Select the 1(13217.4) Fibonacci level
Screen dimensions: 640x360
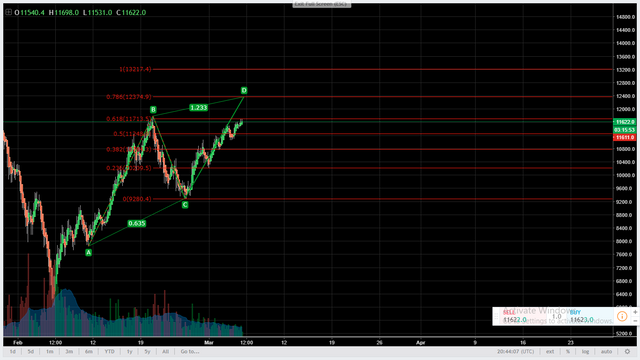pyautogui.click(x=136, y=69)
